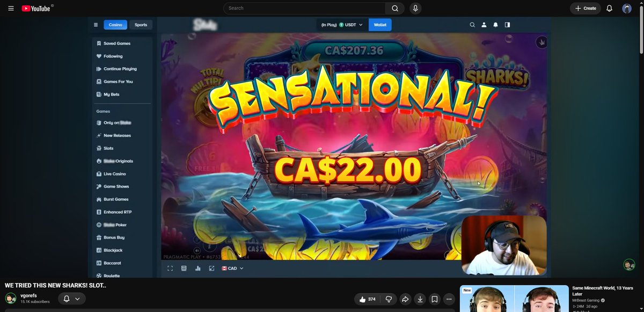Toggle the casino sidebar hamburger menu

click(x=96, y=25)
